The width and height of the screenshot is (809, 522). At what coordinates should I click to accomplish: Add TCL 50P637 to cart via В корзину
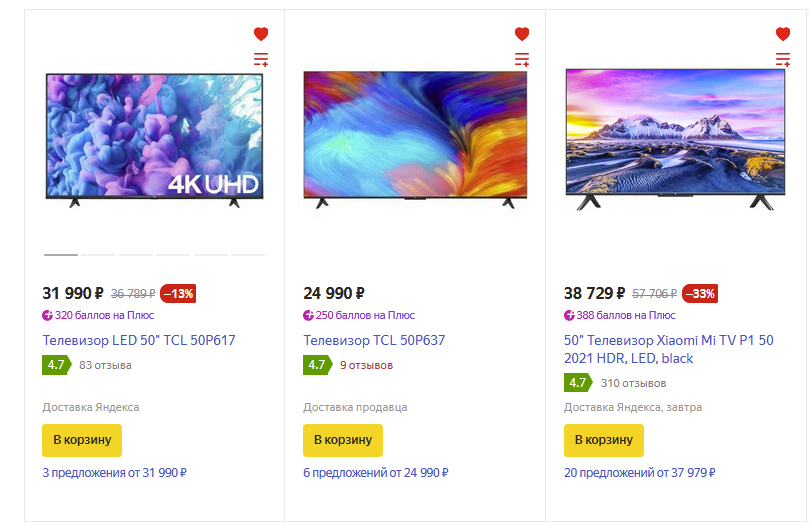pos(343,440)
